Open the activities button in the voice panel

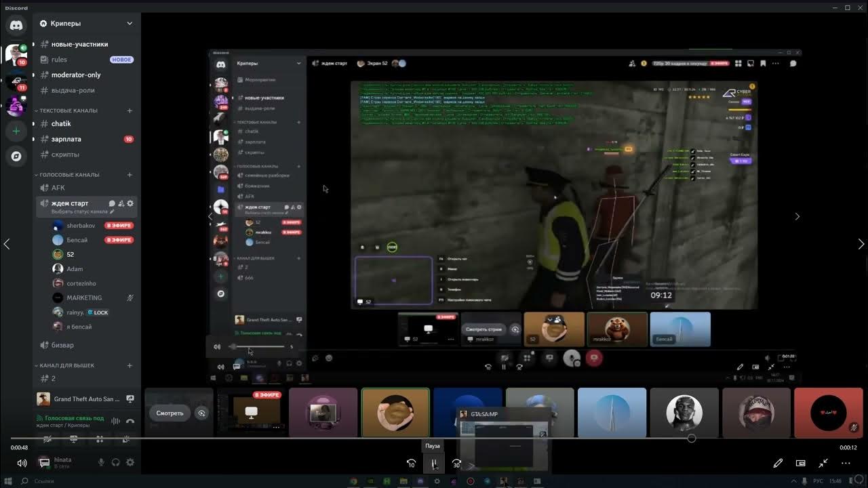(x=100, y=439)
